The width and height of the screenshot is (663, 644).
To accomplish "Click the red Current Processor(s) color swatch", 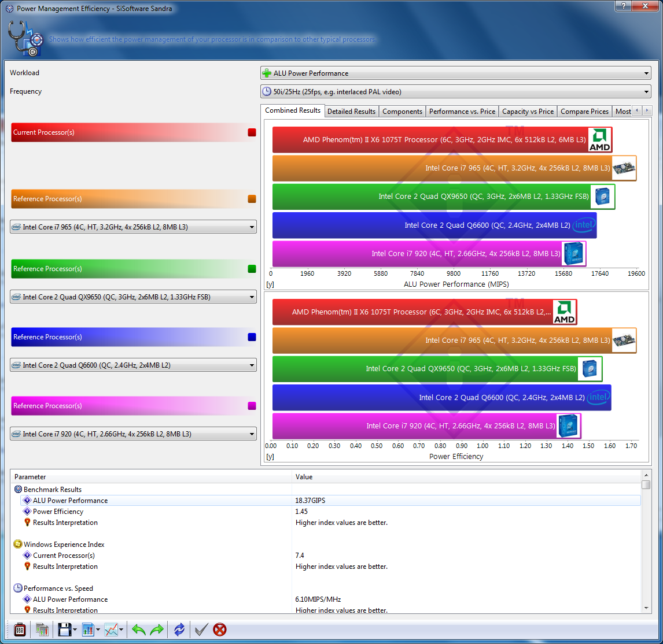I will pos(252,132).
